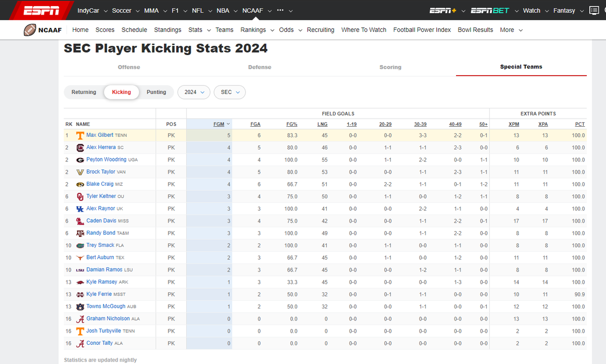The height and width of the screenshot is (364, 606).
Task: Sort by the LNG column header
Action: [322, 124]
